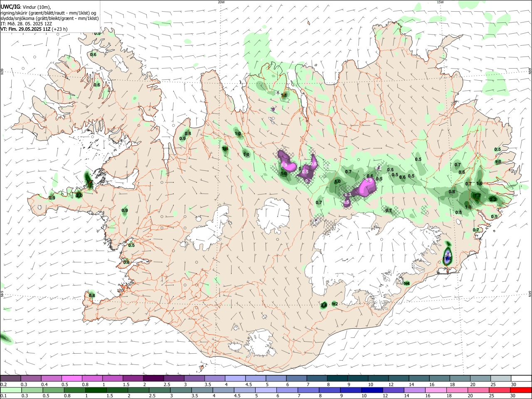Select bright pink snow swatch between 0.5 and 0.8
The image size is (532, 399).
(72, 378)
